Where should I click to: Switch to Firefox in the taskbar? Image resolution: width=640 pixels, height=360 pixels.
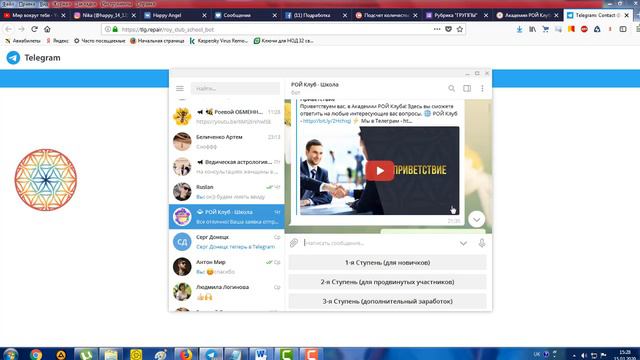[x=186, y=354]
